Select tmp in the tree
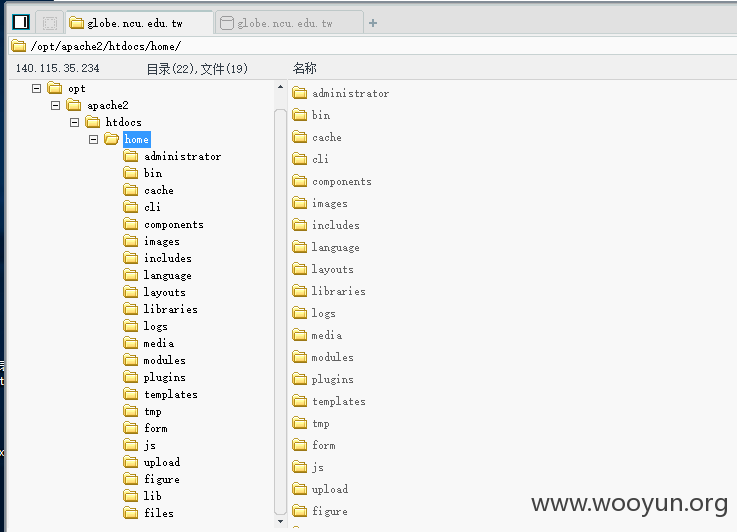 click(x=153, y=411)
